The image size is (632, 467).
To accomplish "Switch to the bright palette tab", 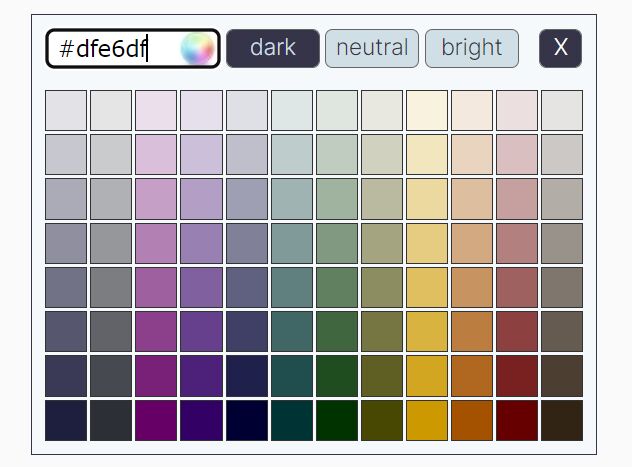I will [x=472, y=48].
